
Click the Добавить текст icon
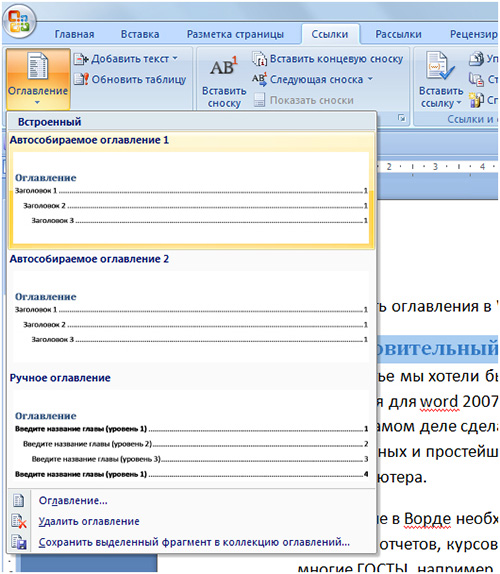81,59
